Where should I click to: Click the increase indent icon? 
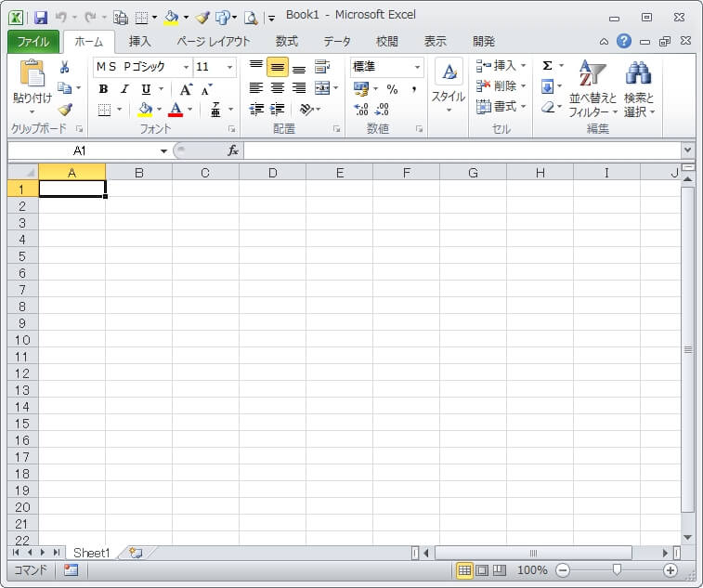coord(277,109)
